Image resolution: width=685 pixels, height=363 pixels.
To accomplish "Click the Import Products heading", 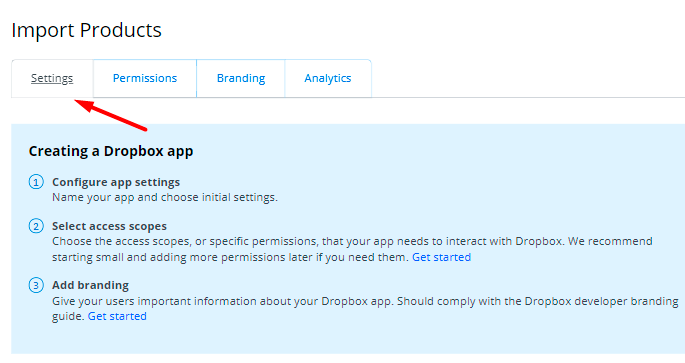I will [x=86, y=30].
